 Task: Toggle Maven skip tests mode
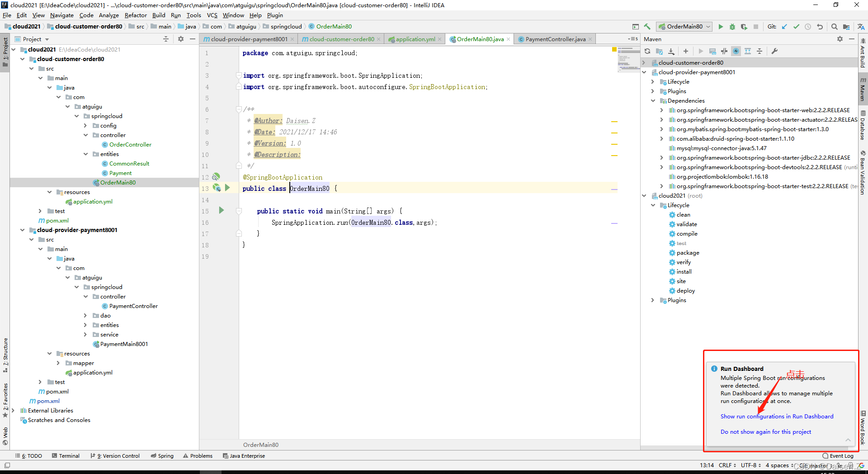point(736,51)
